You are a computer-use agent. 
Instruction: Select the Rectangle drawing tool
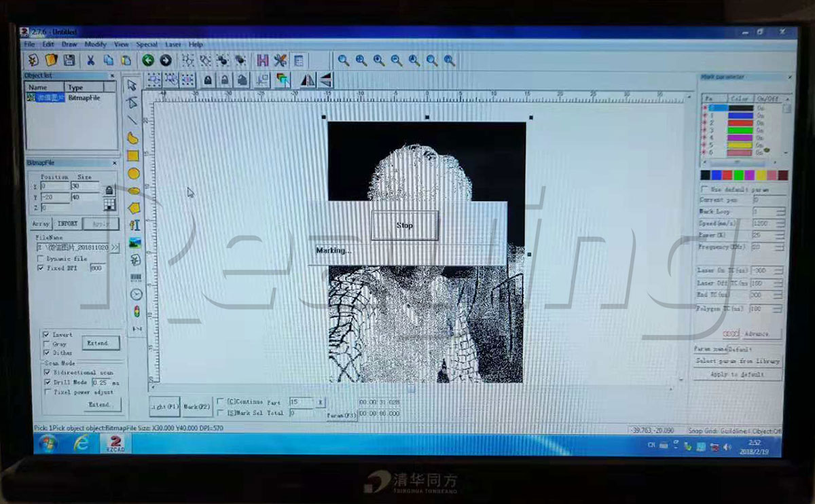pyautogui.click(x=133, y=156)
